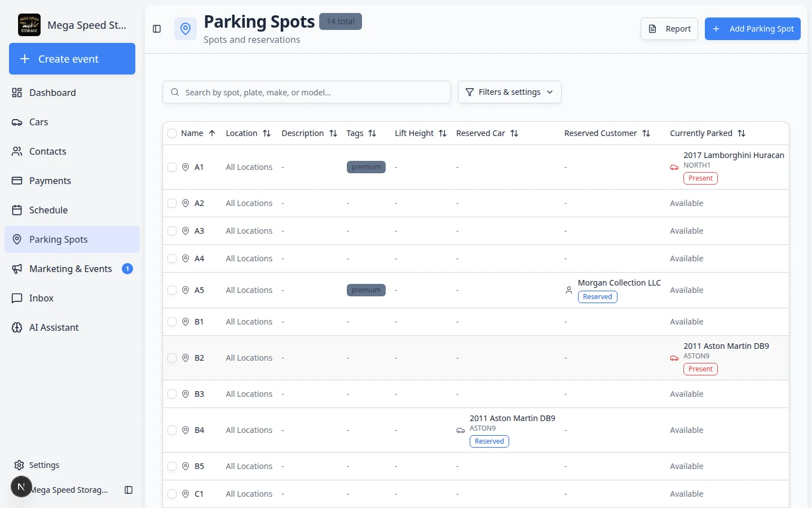Click the pin icon in row B4
This screenshot has height=508, width=812.
[186, 430]
